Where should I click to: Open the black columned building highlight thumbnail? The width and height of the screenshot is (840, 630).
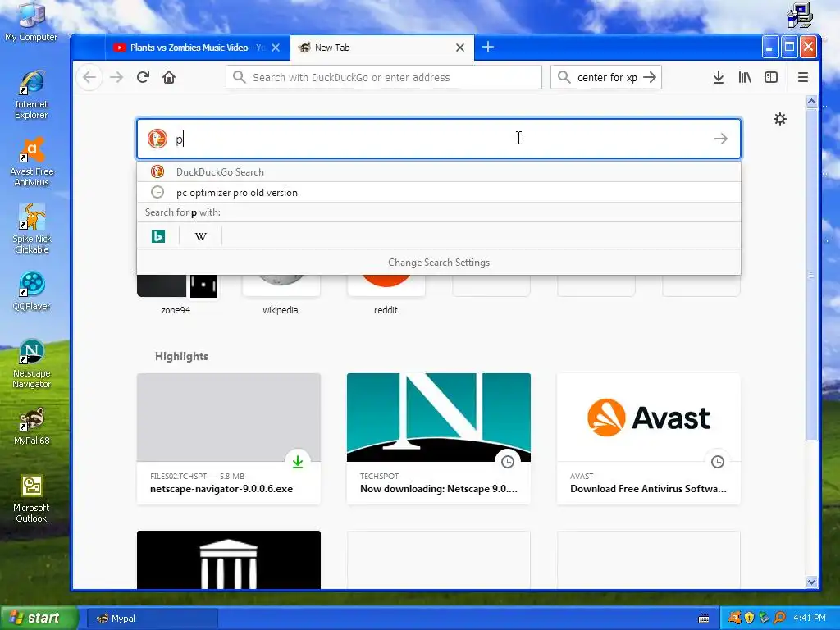click(x=229, y=559)
